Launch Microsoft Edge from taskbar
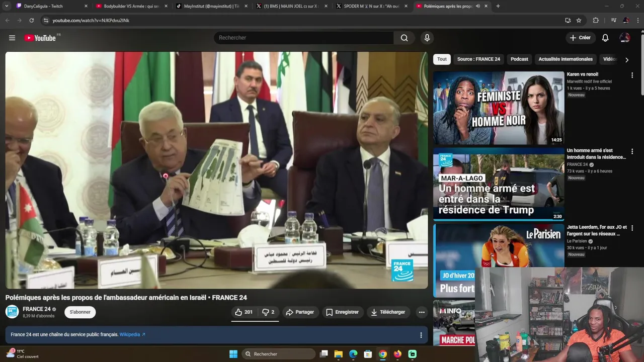This screenshot has width=644, height=362. click(x=353, y=354)
